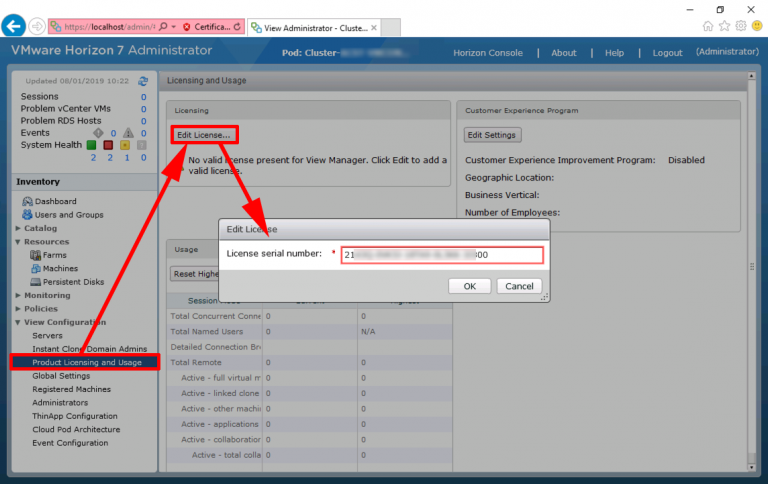Open the About link
This screenshot has width=768, height=484.
click(564, 53)
